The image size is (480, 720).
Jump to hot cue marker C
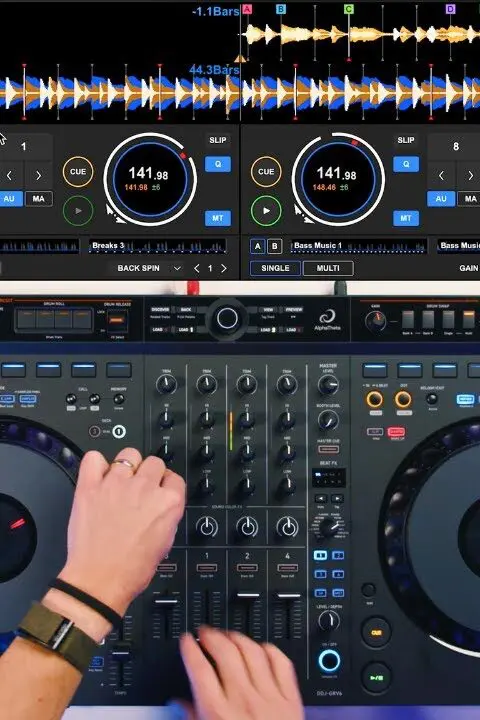349,9
